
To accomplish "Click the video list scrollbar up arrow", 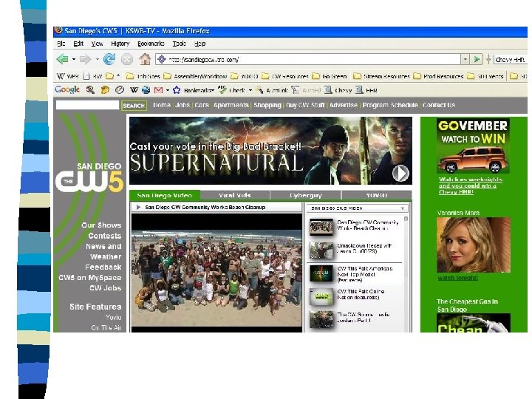I will 406,219.
